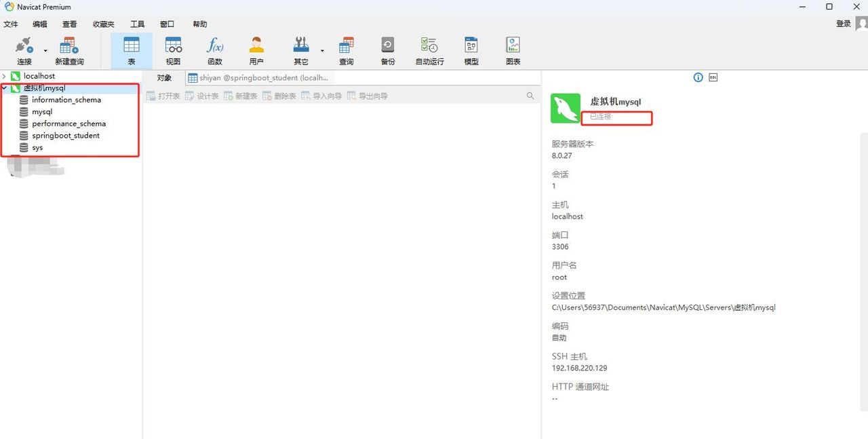Collapse the 虚拟机mysql connection tree
The image size is (868, 439).
[x=5, y=88]
